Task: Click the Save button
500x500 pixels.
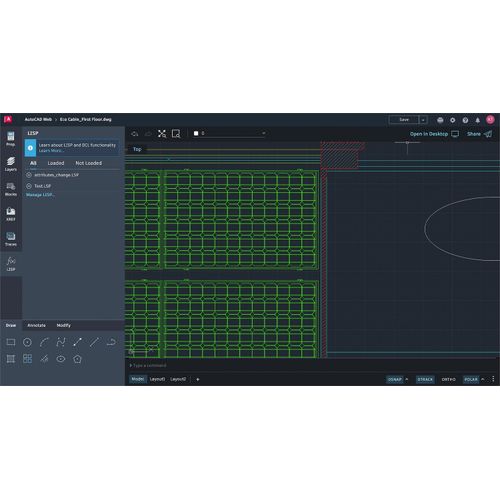Action: (404, 120)
